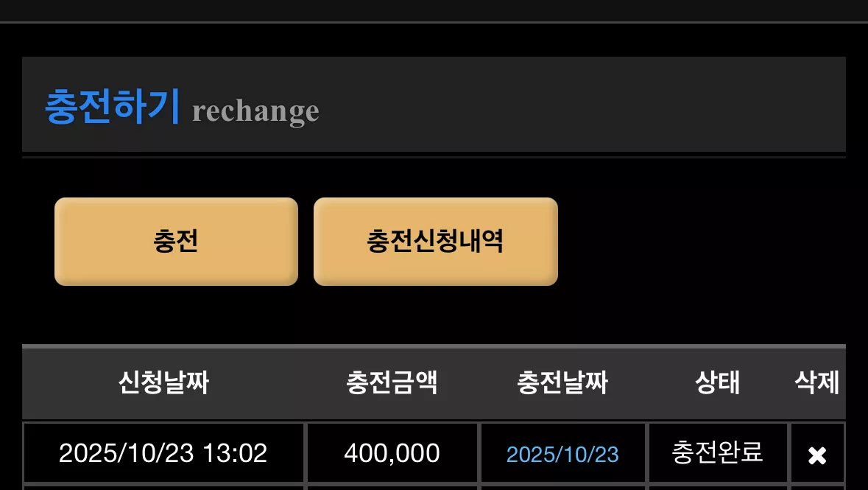Screen dimensions: 868x490
Task: Select the 충전날짜 column header
Action: click(562, 382)
